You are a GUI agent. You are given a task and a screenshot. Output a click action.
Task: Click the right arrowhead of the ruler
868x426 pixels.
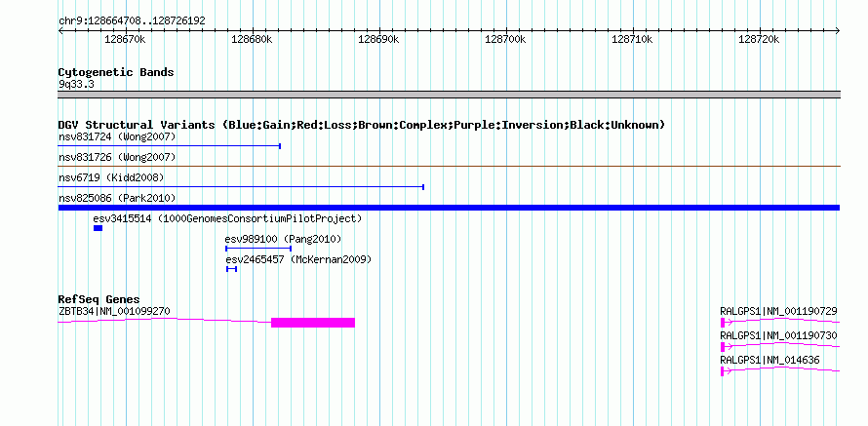click(838, 31)
